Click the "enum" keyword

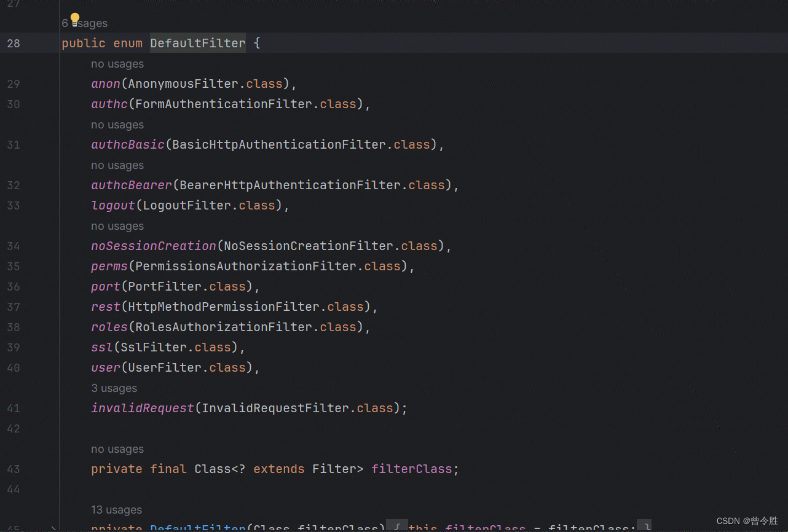(x=128, y=43)
